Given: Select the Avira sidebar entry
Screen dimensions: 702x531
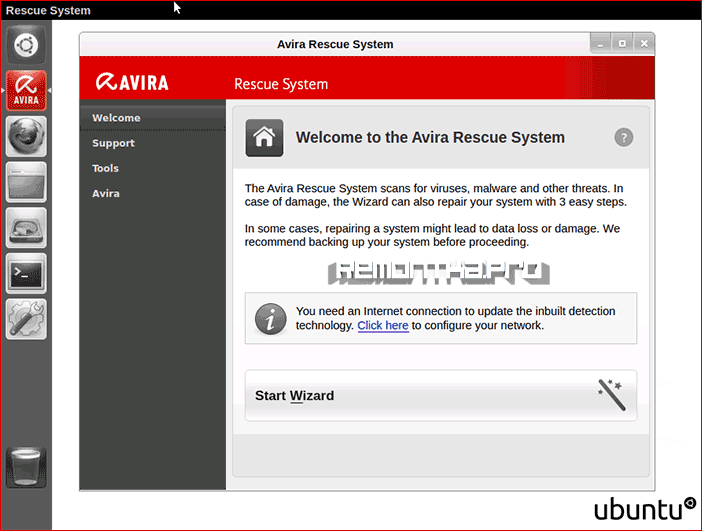Looking at the screenshot, I should (153, 193).
